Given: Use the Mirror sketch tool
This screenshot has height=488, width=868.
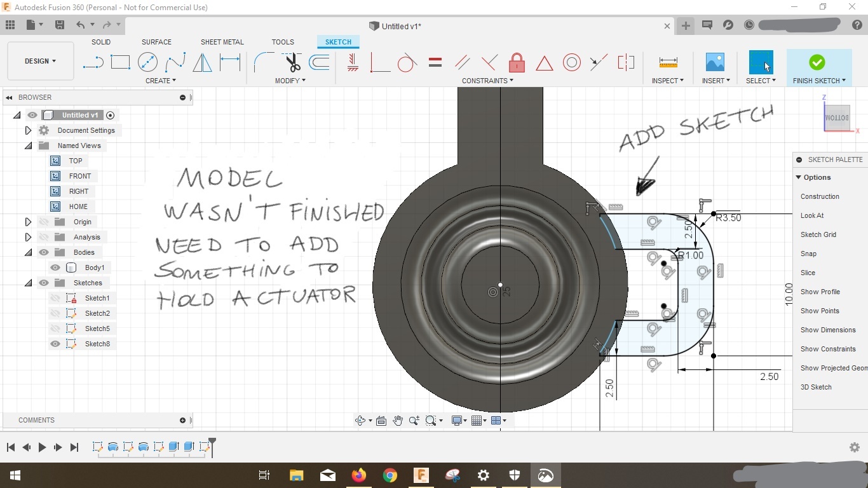Looking at the screenshot, I should tap(202, 62).
